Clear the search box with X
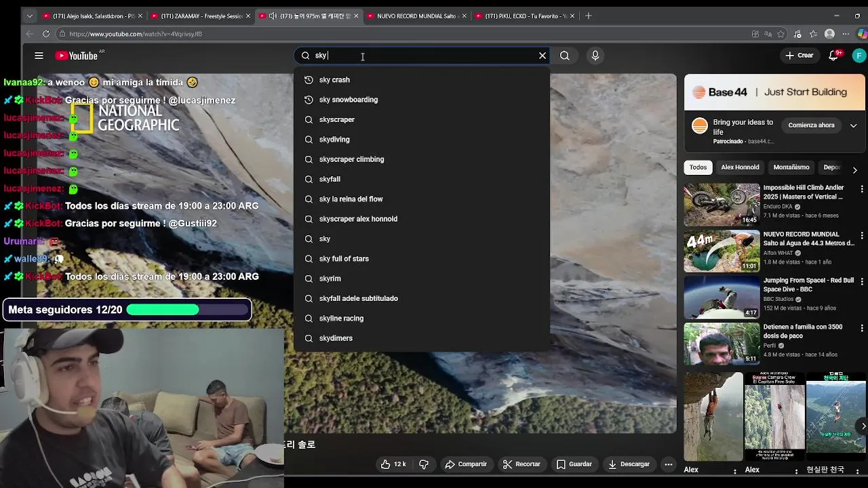 pyautogui.click(x=542, y=56)
